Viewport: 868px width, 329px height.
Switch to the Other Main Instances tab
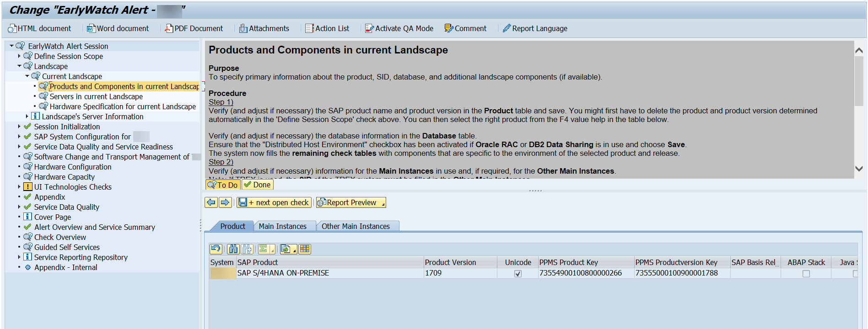point(356,226)
